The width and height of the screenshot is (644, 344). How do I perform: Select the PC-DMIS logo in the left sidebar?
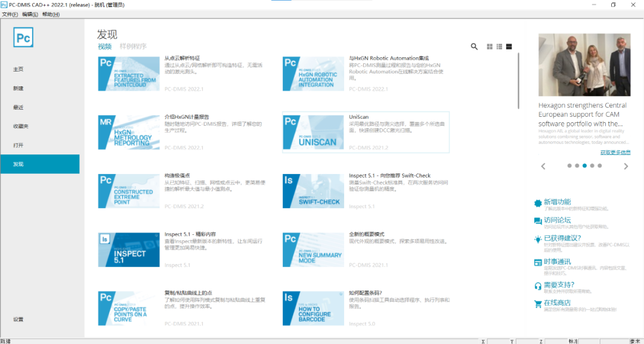tap(23, 37)
